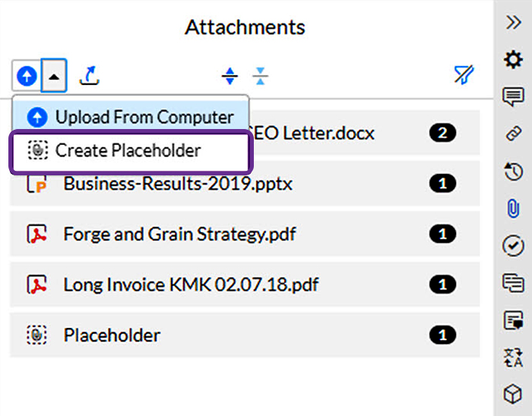Click the upload attachment arrow icon
Image resolution: width=532 pixels, height=416 pixels.
point(27,75)
